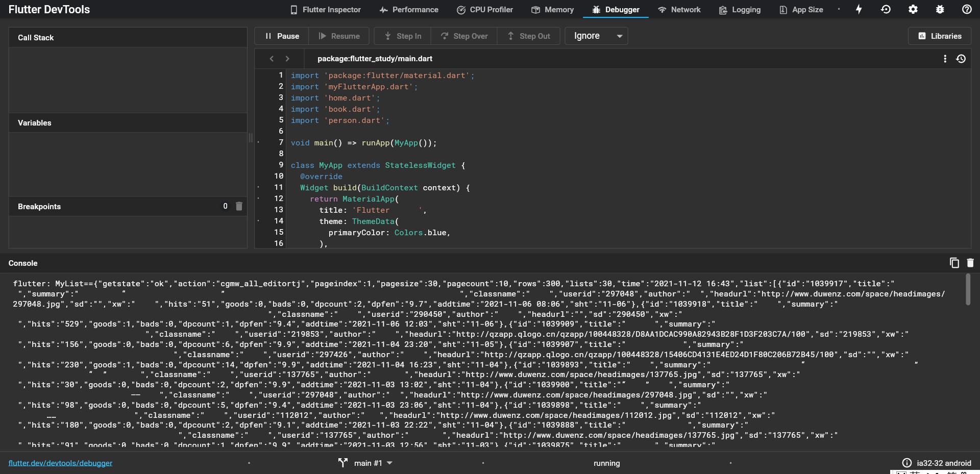Open the CPU Profiler tab
980x474 pixels.
484,10
